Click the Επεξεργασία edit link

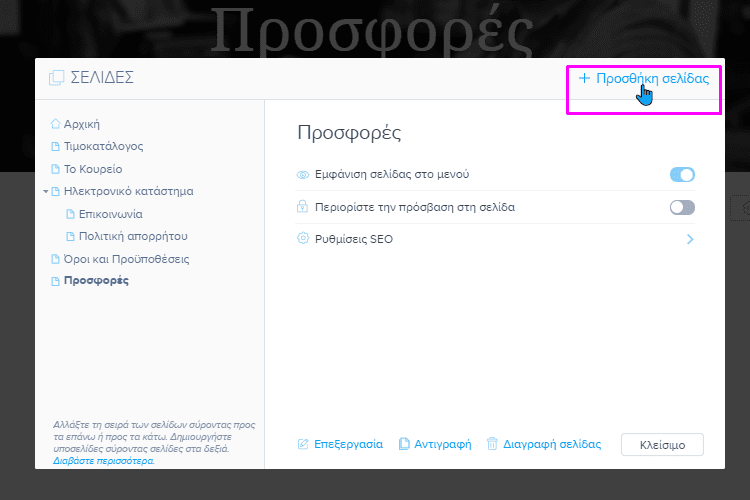348,444
